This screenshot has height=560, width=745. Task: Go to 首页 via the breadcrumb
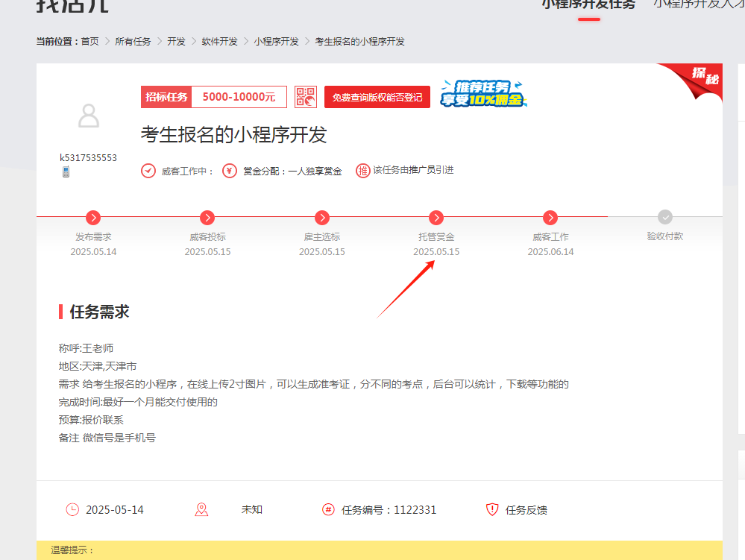(x=90, y=41)
